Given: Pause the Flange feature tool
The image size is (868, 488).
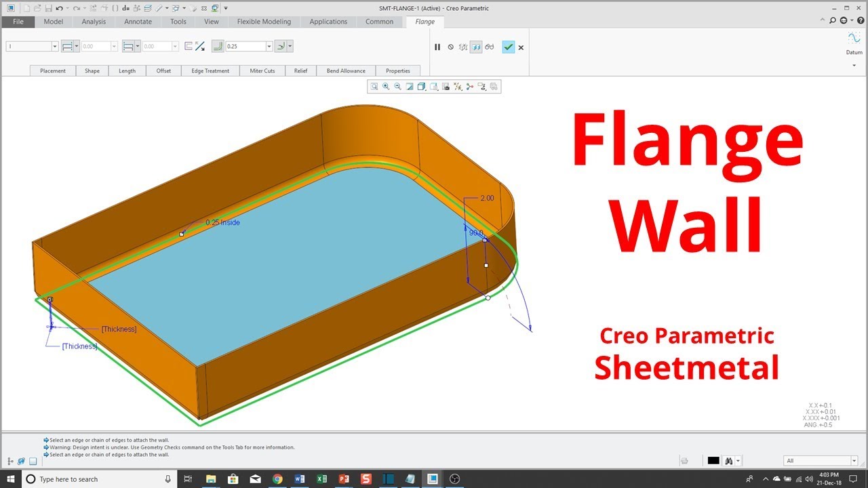Looking at the screenshot, I should [x=437, y=47].
